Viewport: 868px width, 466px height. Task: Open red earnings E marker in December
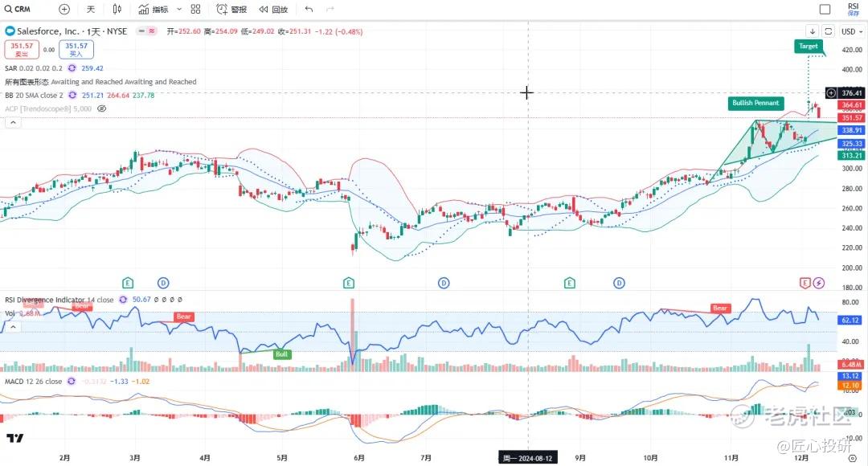point(805,284)
